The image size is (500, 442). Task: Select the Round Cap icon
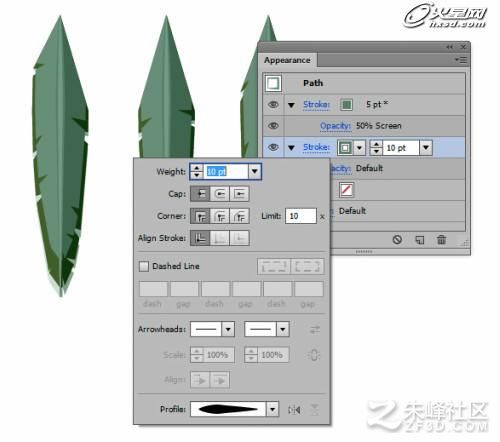point(220,194)
